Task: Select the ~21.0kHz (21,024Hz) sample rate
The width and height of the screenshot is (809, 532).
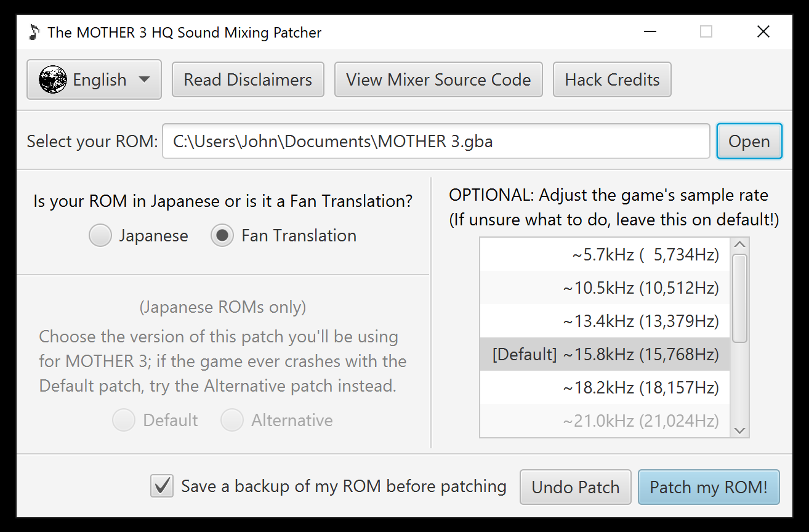Action: click(x=605, y=421)
